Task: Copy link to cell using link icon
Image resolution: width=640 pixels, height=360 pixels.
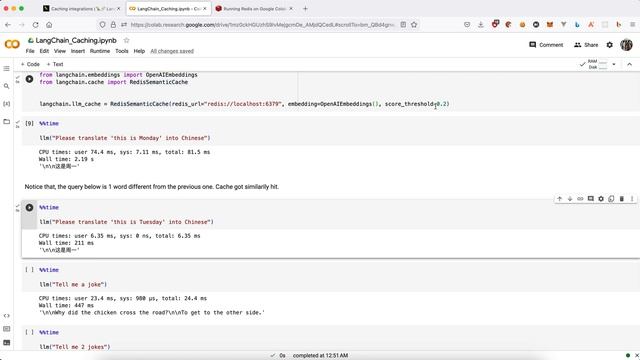Action: pos(580,199)
